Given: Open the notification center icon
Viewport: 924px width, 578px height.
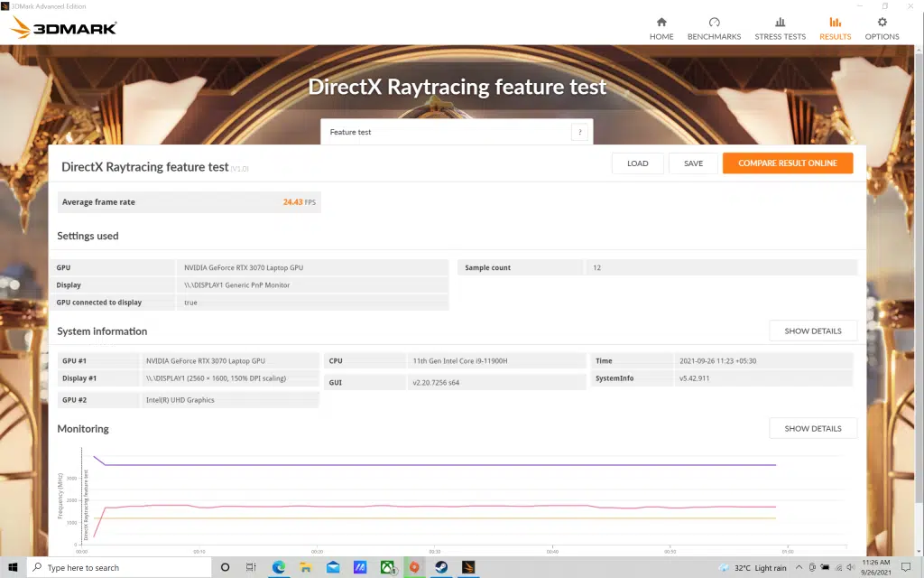Looking at the screenshot, I should click(x=906, y=567).
